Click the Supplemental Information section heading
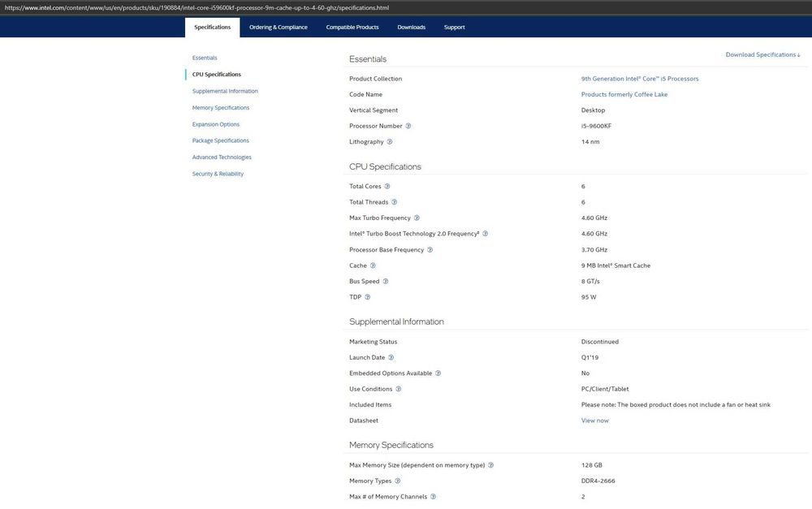812x509 pixels. (396, 321)
